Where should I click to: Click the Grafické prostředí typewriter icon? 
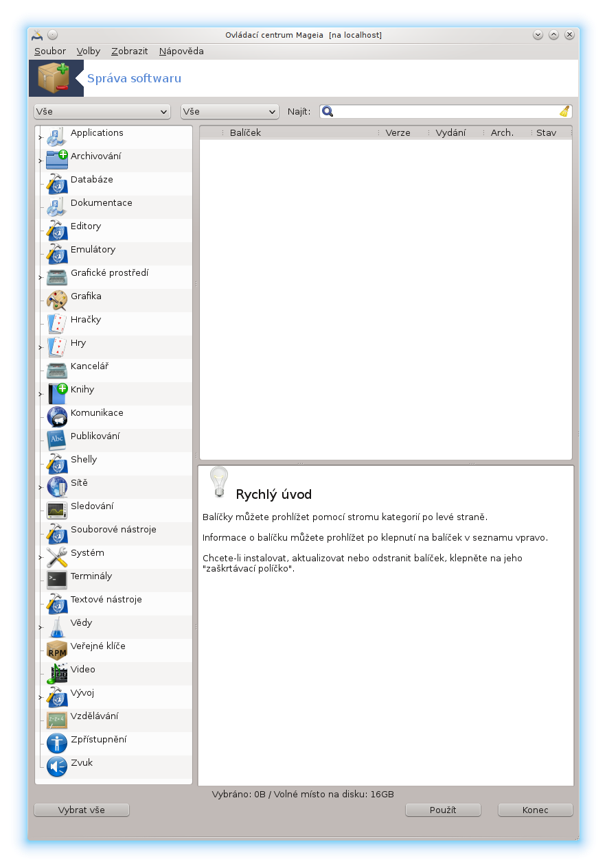coord(57,277)
